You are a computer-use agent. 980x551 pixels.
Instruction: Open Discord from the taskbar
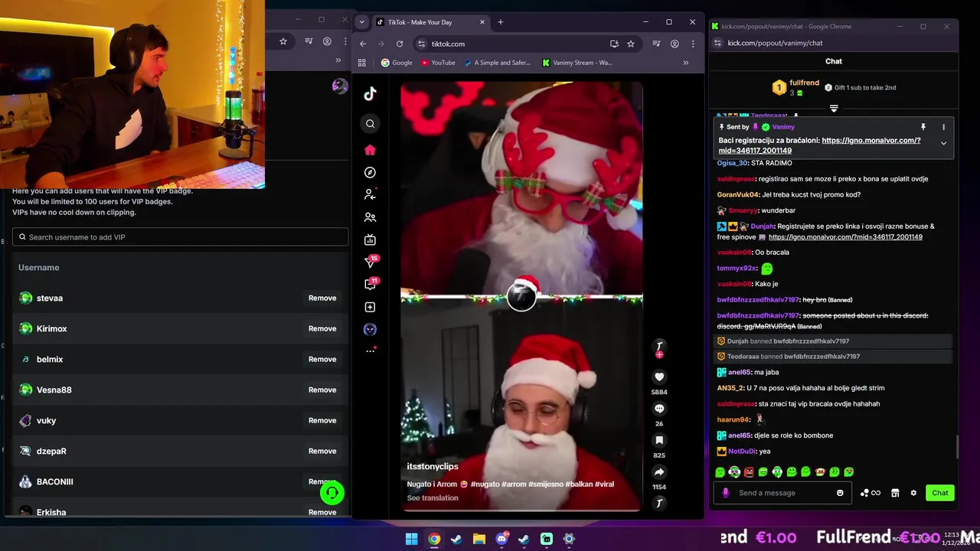[501, 539]
